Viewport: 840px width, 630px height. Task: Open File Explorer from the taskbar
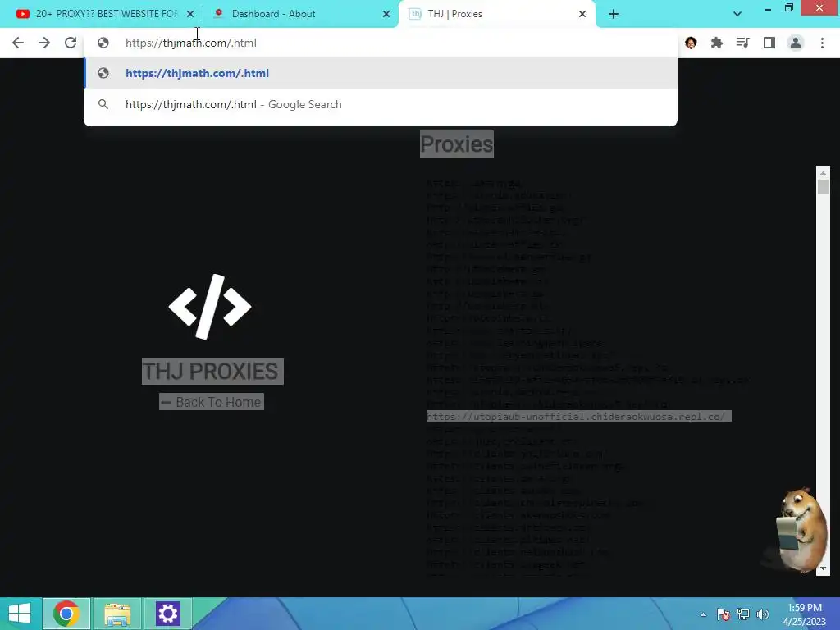(117, 614)
